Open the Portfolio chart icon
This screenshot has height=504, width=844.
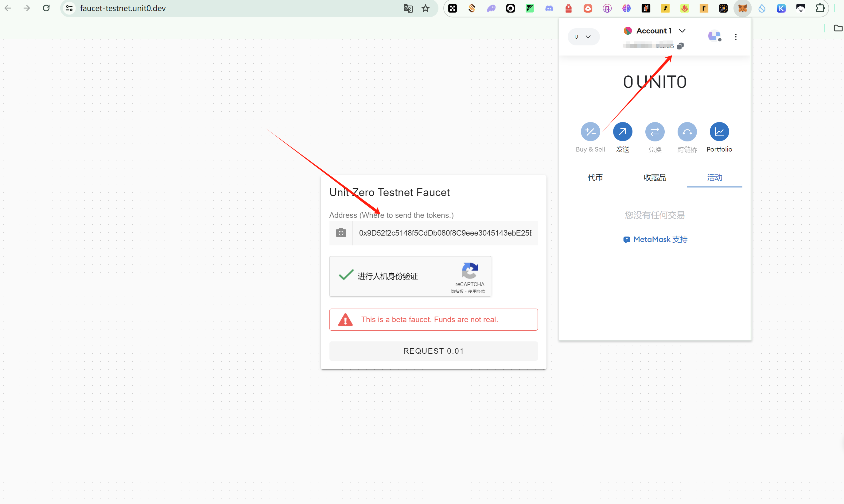pyautogui.click(x=719, y=132)
